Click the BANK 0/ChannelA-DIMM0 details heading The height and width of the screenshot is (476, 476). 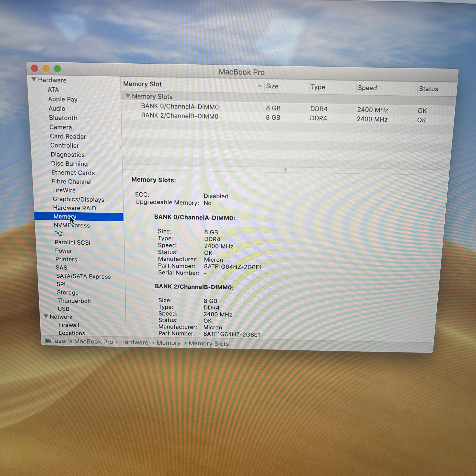[x=195, y=217]
